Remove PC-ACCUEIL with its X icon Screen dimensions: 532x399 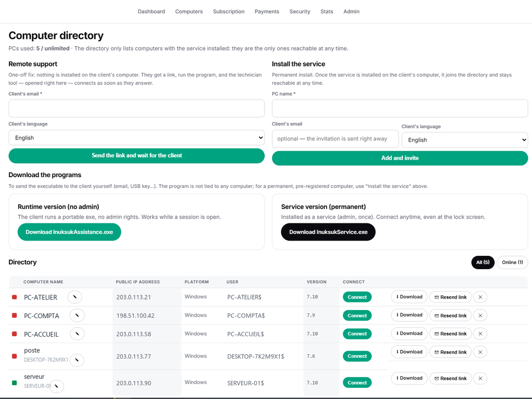pos(480,334)
